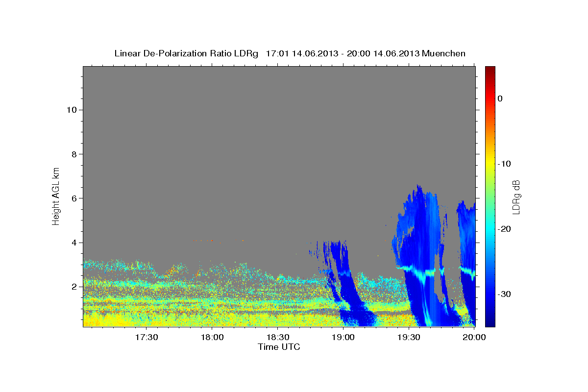The width and height of the screenshot is (588, 392).
Task: Click the height tick label 6
Action: point(73,198)
